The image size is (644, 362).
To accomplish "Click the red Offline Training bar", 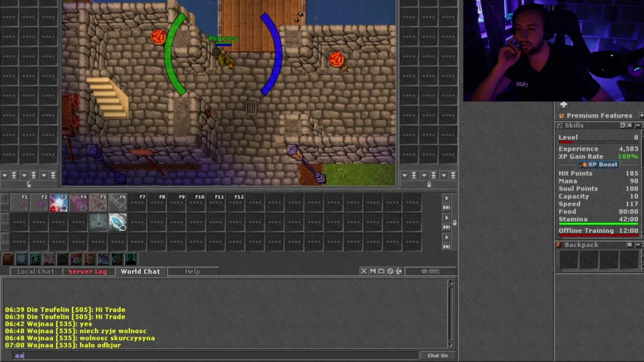I will 598,235.
